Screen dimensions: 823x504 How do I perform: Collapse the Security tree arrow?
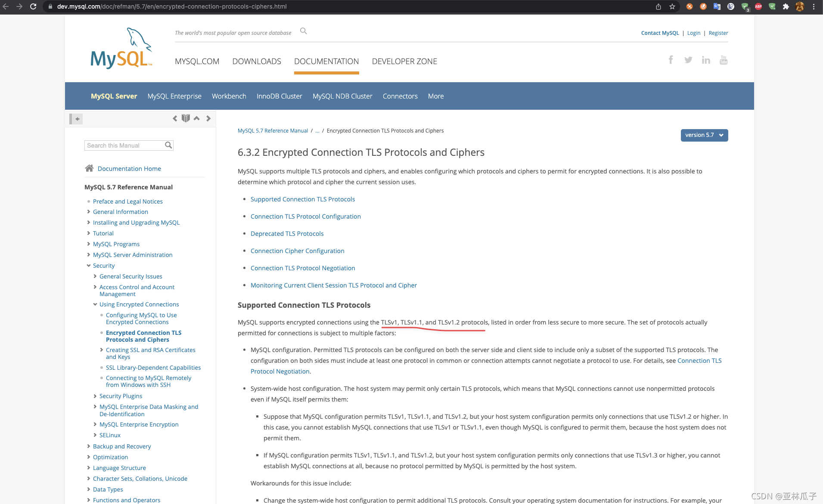pos(88,266)
